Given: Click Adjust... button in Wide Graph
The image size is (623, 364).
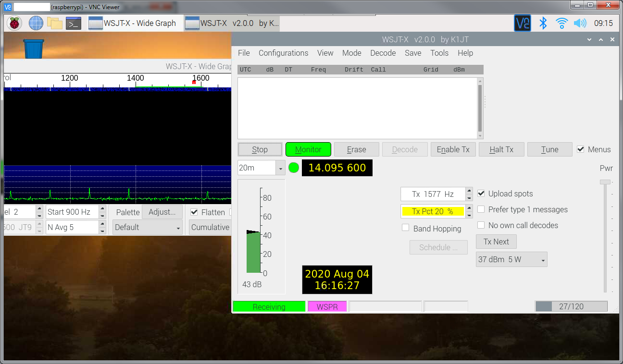Looking at the screenshot, I should click(x=162, y=212).
